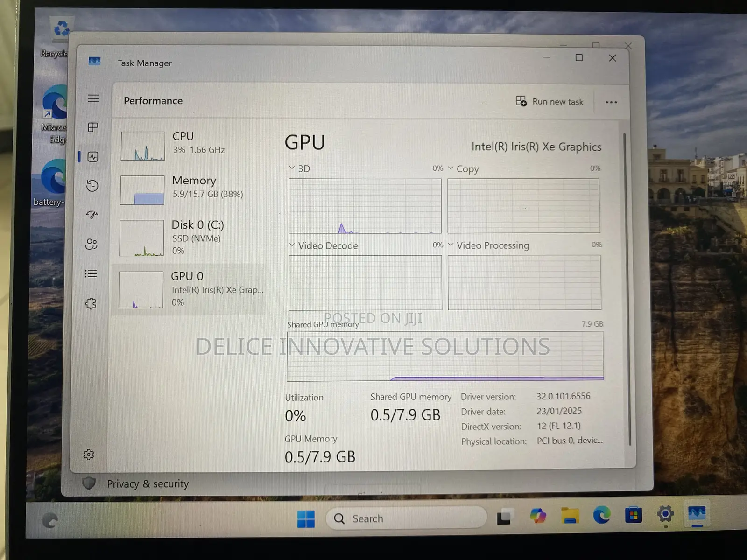Screen dimensions: 747x560
Task: Select the Performance page icon in sidebar
Action: click(93, 157)
